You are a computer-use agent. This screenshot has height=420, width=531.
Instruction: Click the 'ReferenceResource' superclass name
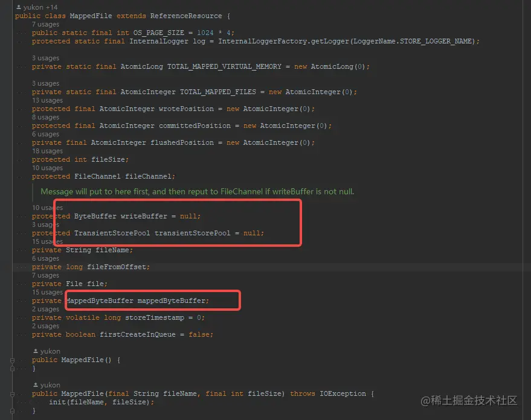186,16
